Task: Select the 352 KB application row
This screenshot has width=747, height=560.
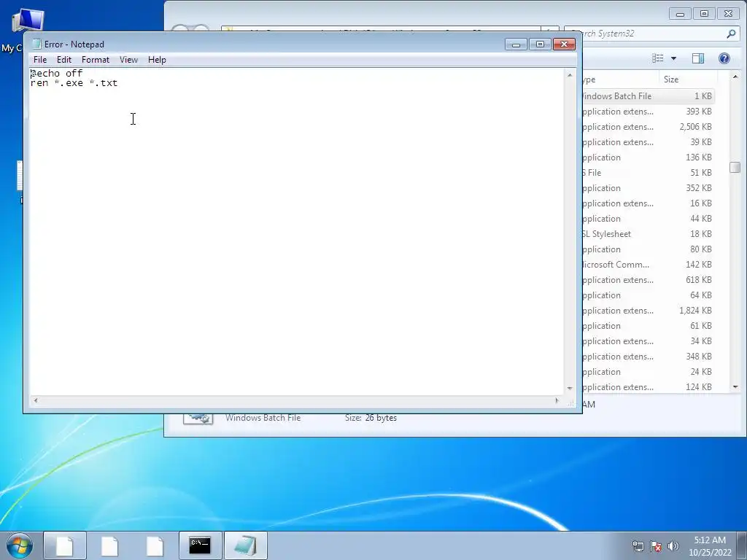Action: point(648,188)
